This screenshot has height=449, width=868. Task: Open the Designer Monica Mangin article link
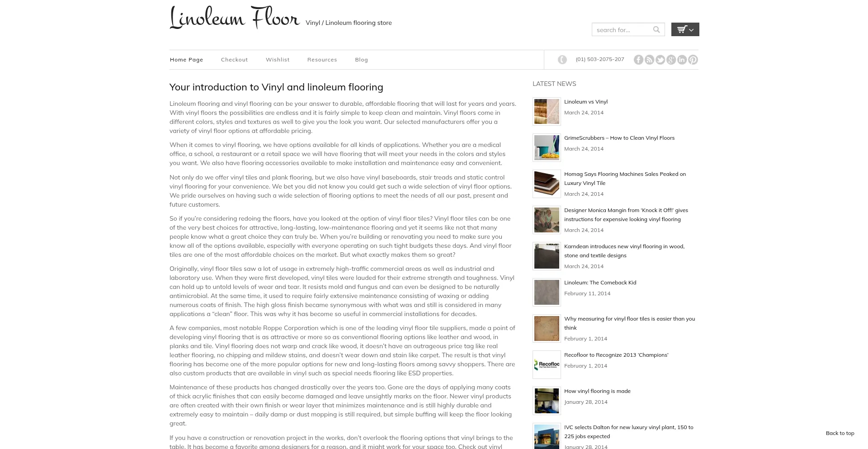(626, 215)
